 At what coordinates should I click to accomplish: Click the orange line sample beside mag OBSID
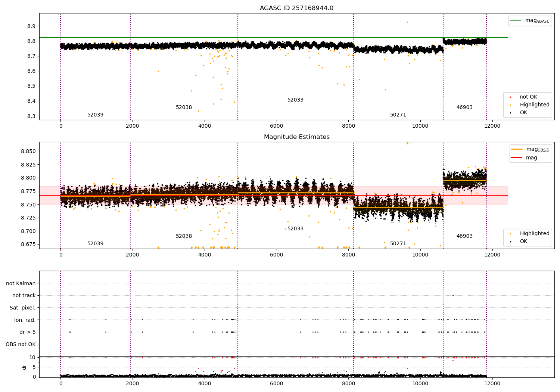click(517, 149)
